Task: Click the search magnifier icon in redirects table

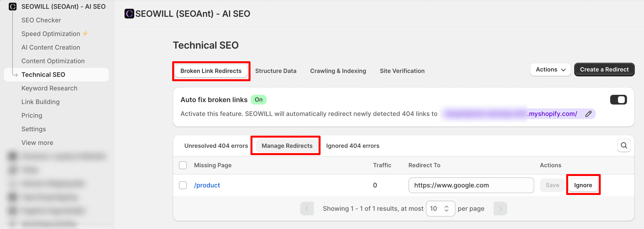Action: (624, 146)
